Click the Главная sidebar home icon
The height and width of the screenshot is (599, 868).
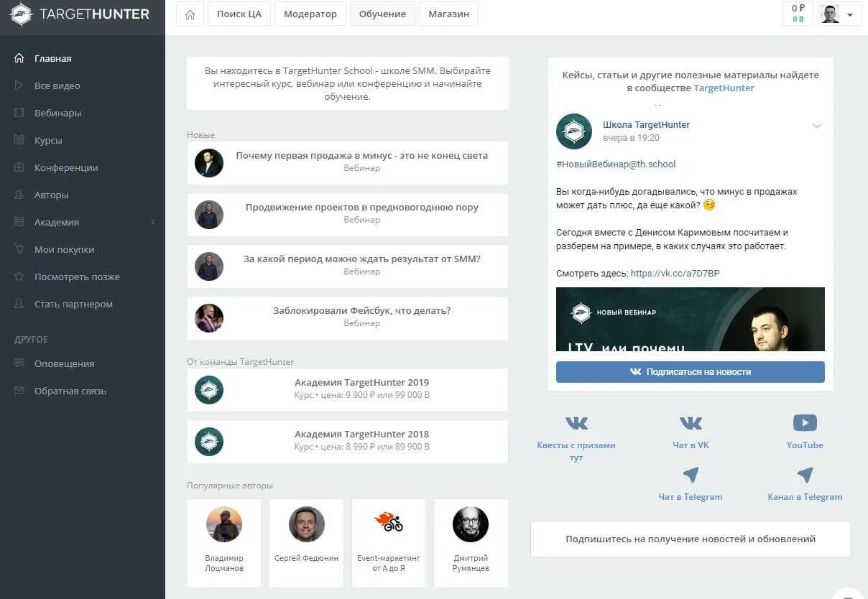tap(19, 58)
